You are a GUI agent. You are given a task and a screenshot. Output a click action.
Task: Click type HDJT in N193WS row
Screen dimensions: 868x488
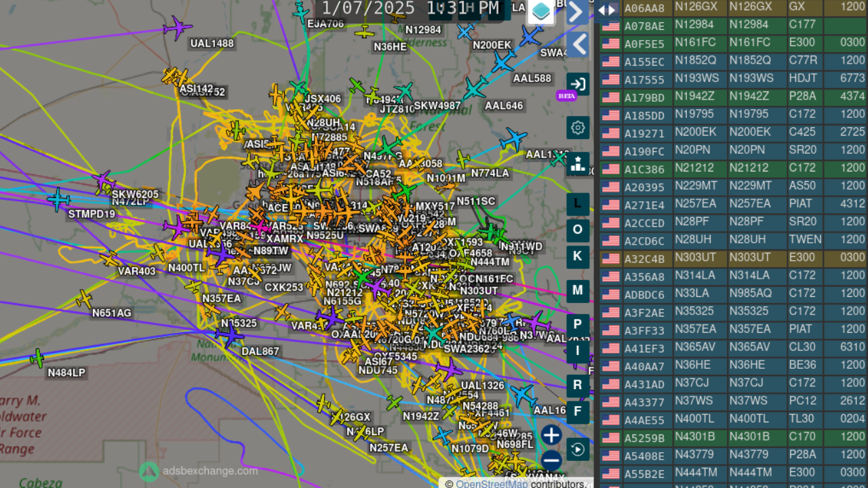pos(803,79)
